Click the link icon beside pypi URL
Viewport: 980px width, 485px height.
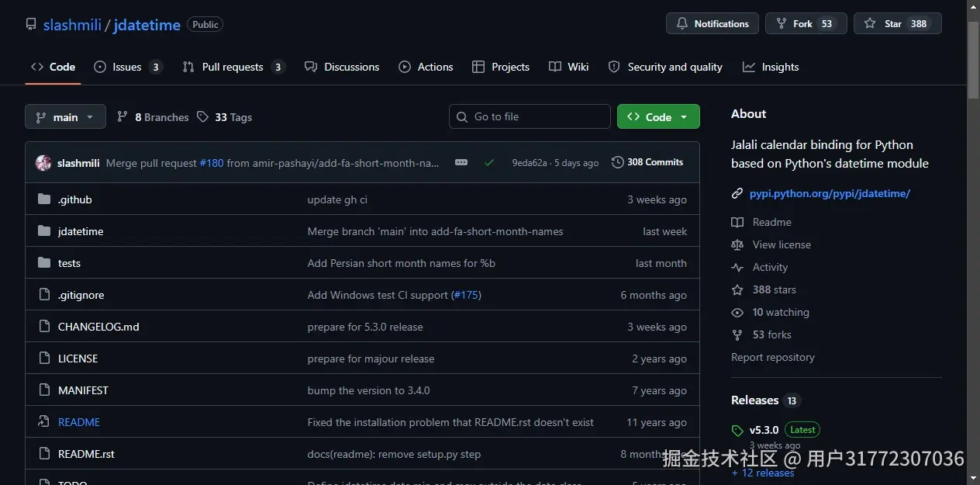point(737,193)
